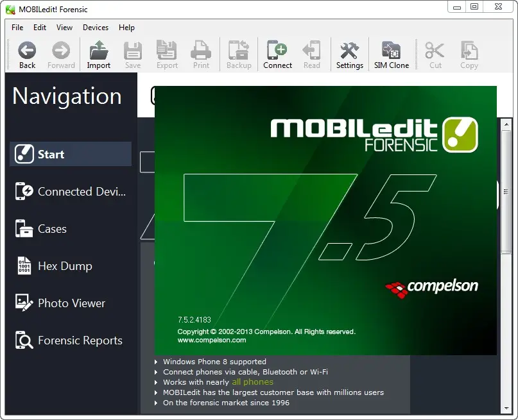The height and width of the screenshot is (420, 518).
Task: Open the View menu
Action: point(64,28)
